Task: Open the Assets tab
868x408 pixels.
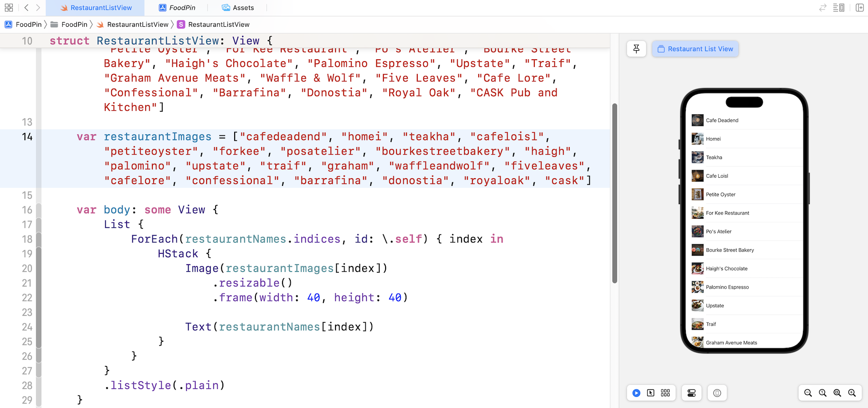Action: pos(238,8)
